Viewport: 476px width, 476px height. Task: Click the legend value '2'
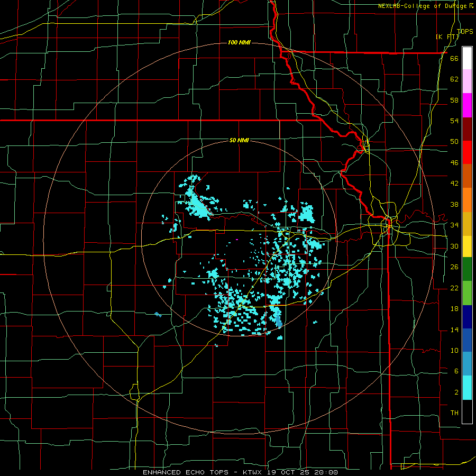456,392
